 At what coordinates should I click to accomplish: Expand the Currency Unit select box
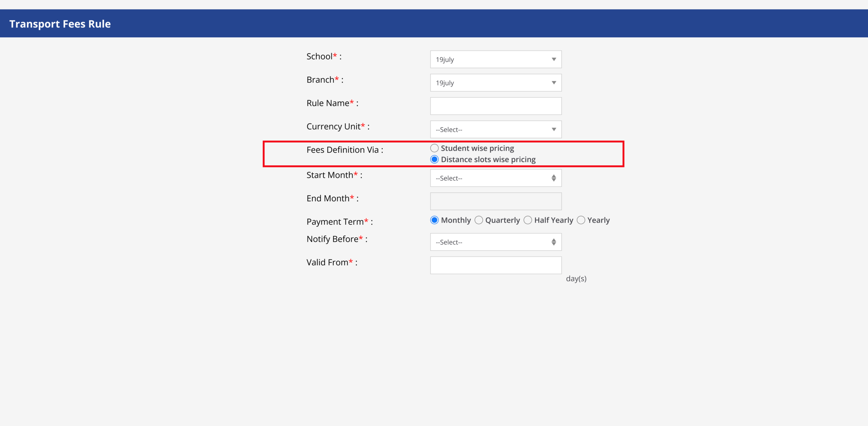tap(495, 129)
